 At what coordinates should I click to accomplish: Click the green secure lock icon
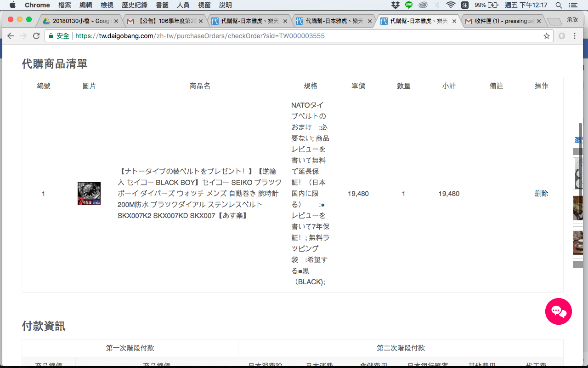pos(51,36)
